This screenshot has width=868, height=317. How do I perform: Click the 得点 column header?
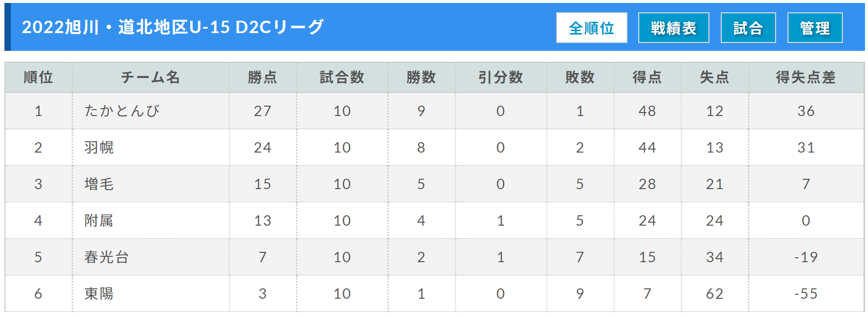[x=647, y=77]
